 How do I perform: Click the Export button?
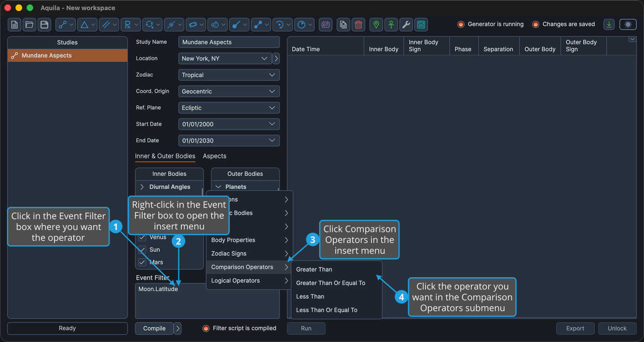click(x=575, y=328)
